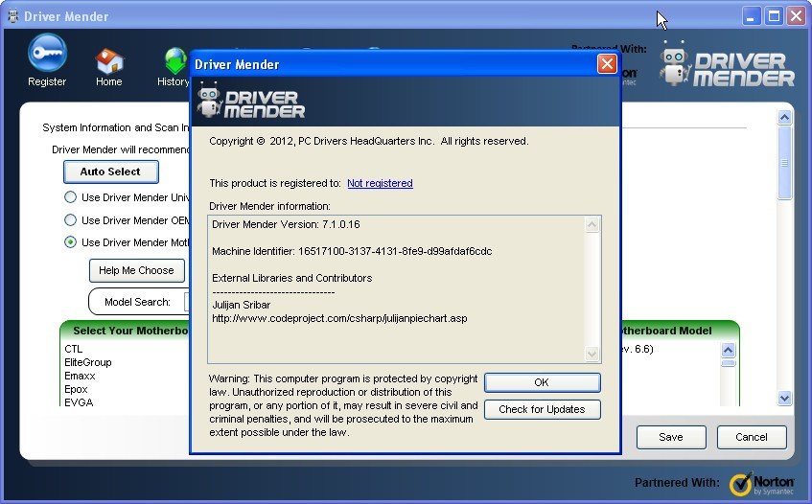Select Use Driver Mender Universal radio option
This screenshot has width=812, height=504.
point(70,197)
